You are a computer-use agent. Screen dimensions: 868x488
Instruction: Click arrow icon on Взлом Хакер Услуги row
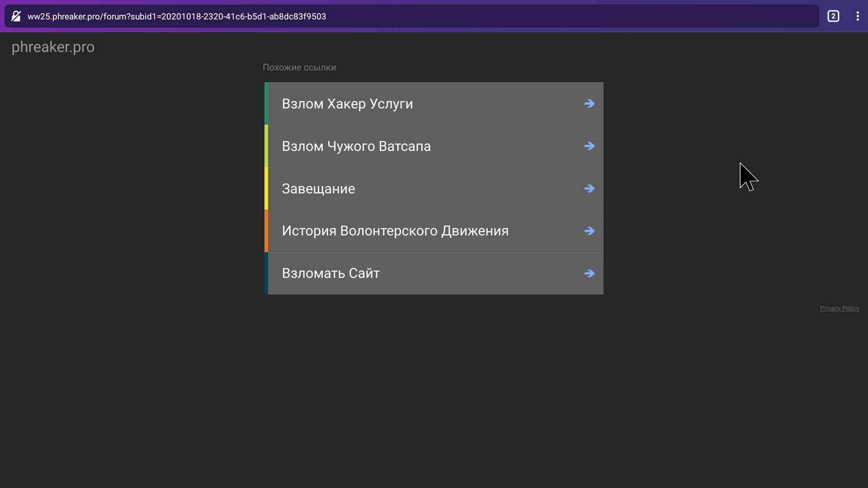(x=589, y=103)
